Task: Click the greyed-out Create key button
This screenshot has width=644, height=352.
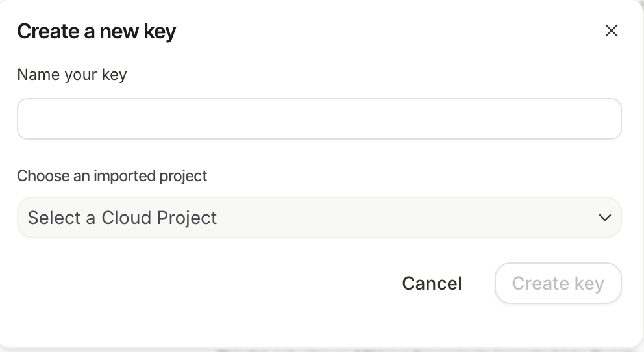Action: (x=558, y=283)
